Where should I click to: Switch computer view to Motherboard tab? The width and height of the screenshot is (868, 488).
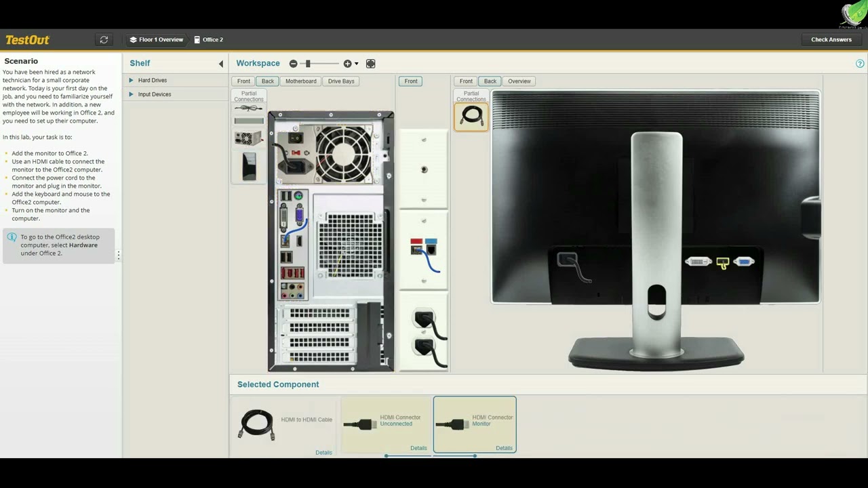coord(300,81)
